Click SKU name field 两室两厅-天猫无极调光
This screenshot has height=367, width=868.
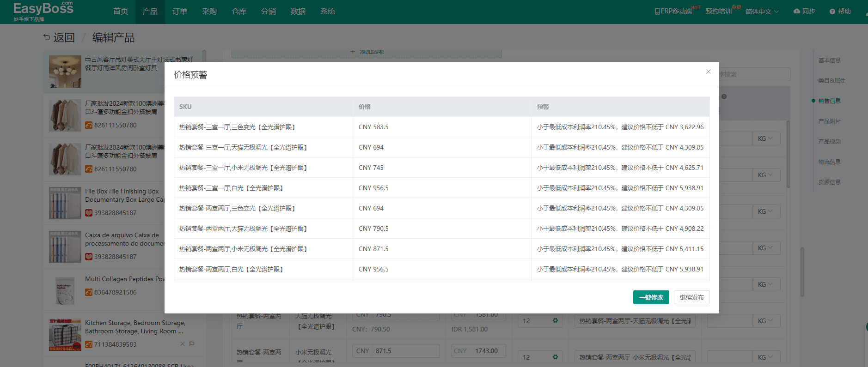(x=635, y=321)
